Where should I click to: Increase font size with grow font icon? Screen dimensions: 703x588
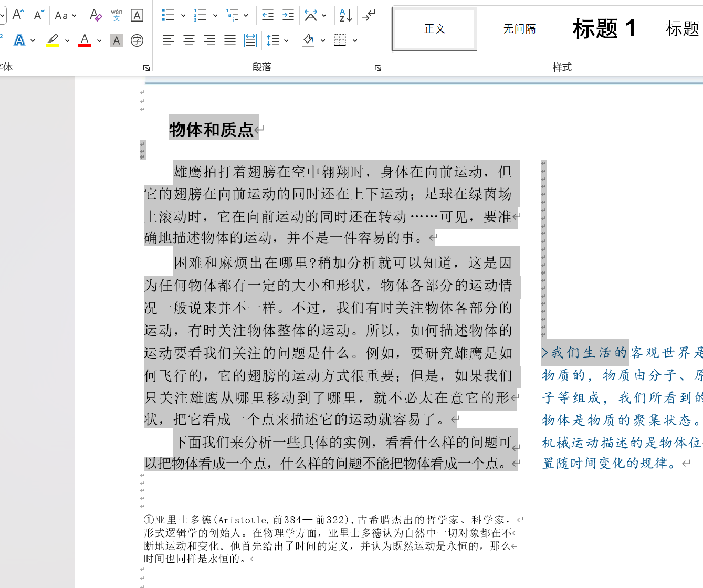pos(18,15)
